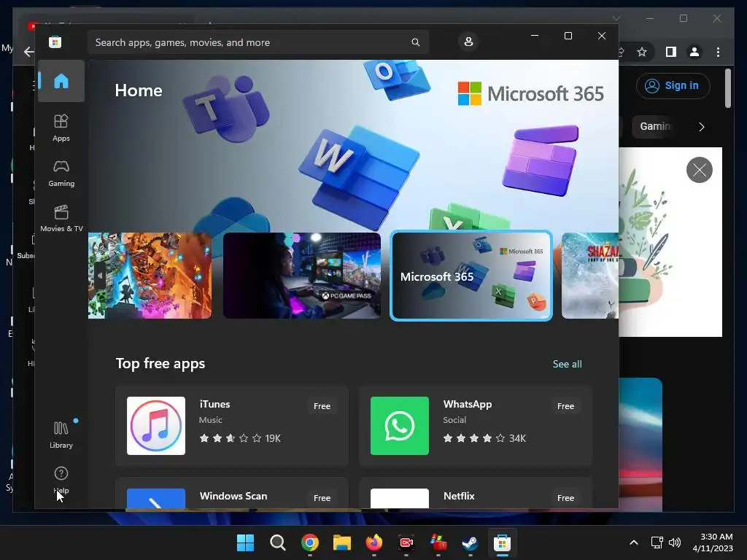747x560 pixels.
Task: Open the Library in sidebar
Action: point(61,435)
